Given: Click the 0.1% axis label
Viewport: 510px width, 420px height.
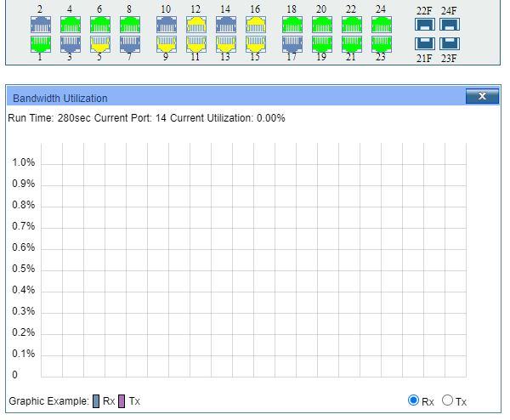Looking at the screenshot, I should pyautogui.click(x=24, y=354).
